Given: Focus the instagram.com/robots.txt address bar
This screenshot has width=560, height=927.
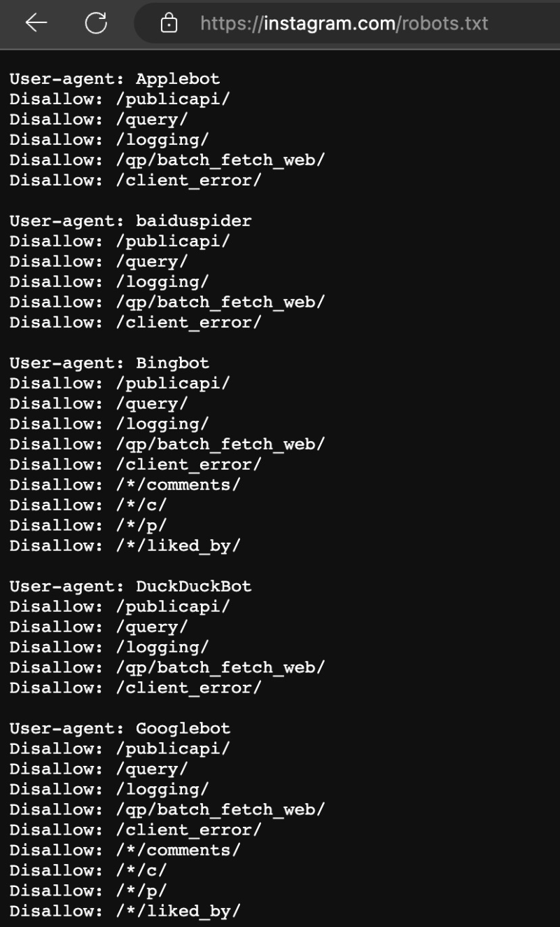Looking at the screenshot, I should (x=344, y=24).
